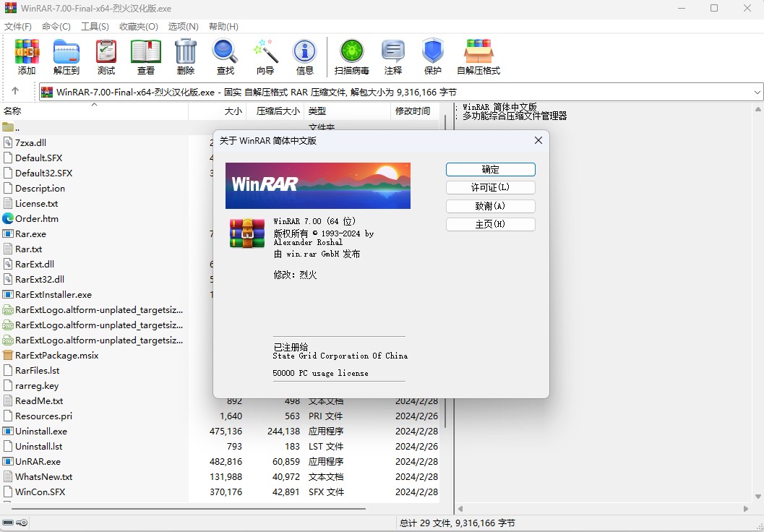Close the About WinRAR dialog
This screenshot has height=532, width=764.
coord(538,140)
